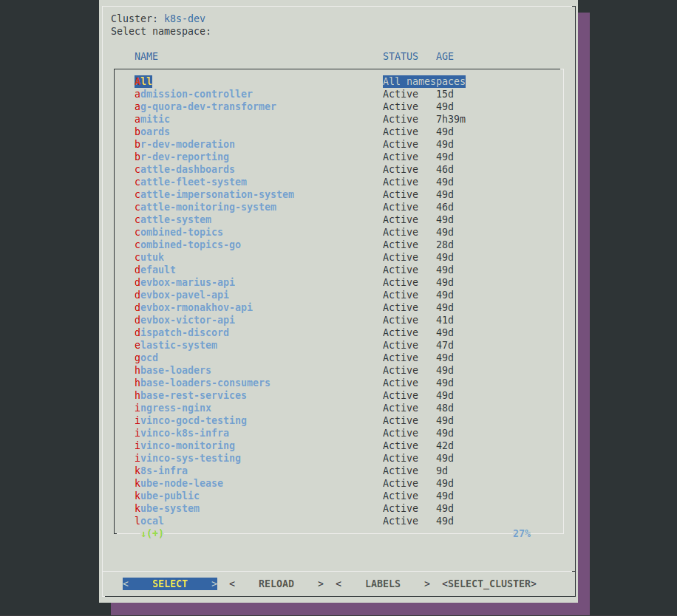Viewport: 677px width, 616px height.
Task: Click the green scroll-down indicator arrow
Action: tap(144, 533)
